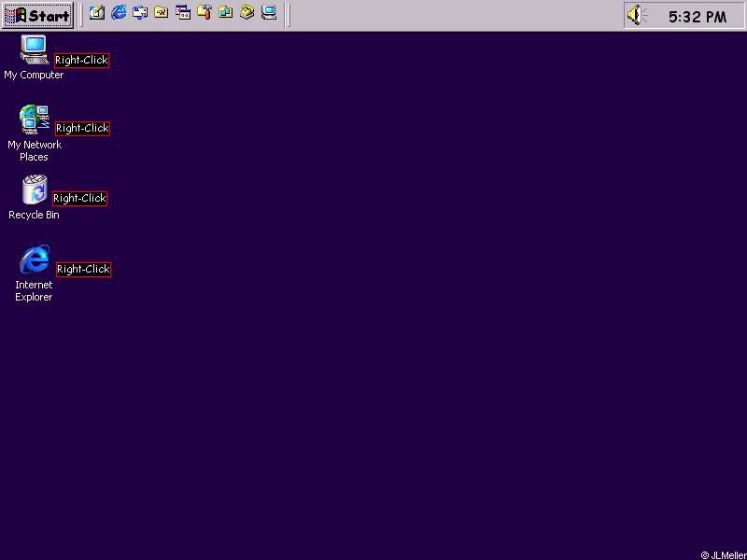
Task: Open the folder with two monitors icon
Action: click(x=225, y=12)
